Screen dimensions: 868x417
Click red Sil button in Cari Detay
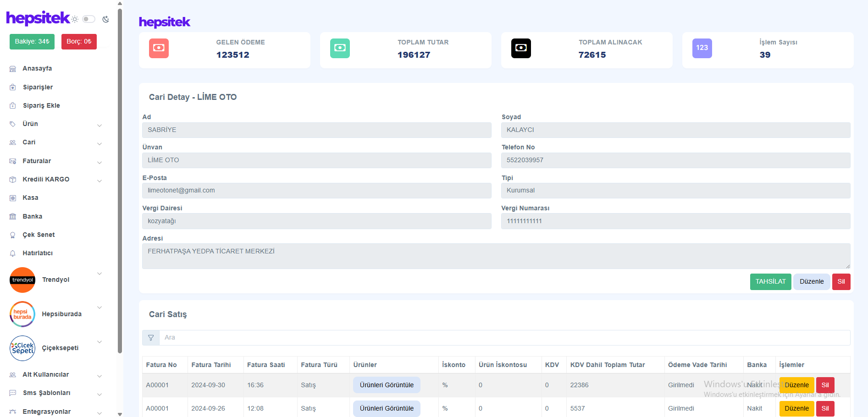(x=841, y=282)
